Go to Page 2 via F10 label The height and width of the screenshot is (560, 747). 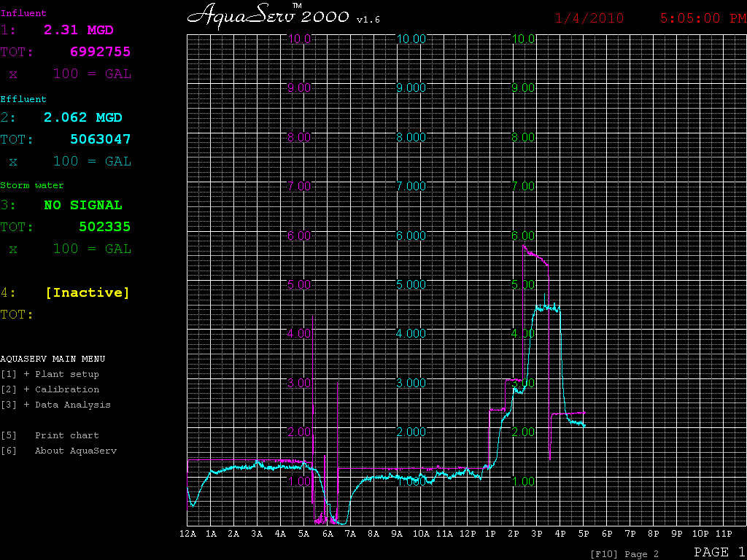point(624,554)
